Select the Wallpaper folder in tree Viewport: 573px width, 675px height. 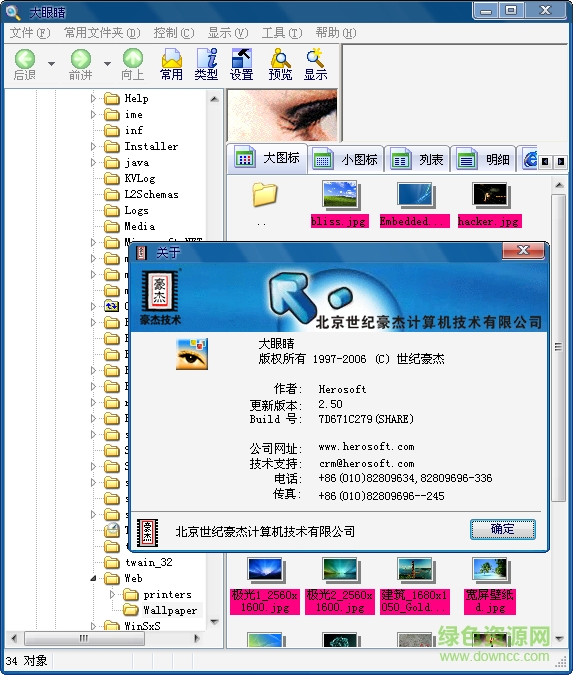point(170,610)
